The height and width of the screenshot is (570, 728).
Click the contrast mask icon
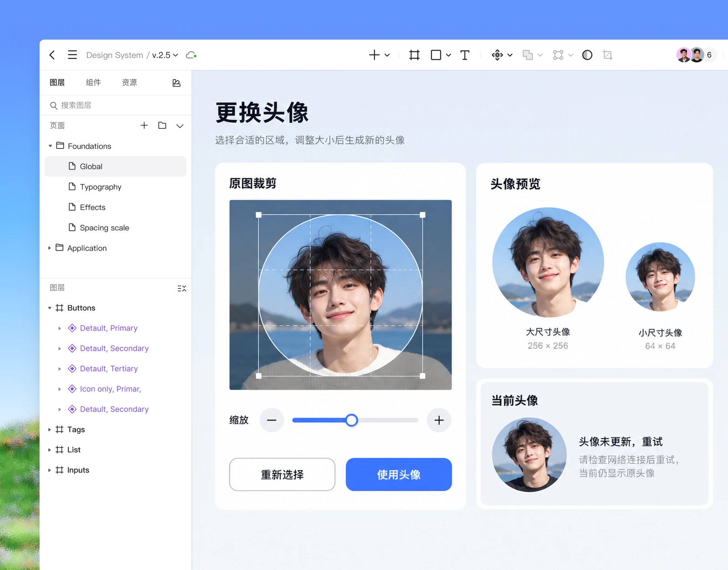pos(587,55)
